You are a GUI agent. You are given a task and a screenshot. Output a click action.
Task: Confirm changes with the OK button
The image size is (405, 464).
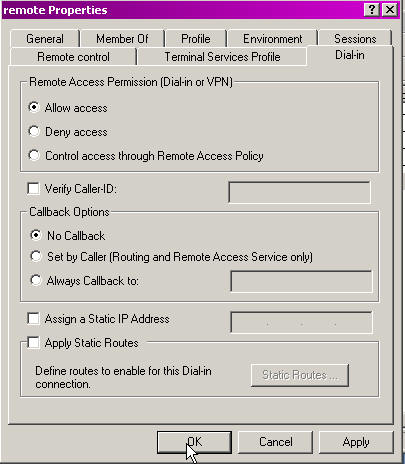coord(194,442)
